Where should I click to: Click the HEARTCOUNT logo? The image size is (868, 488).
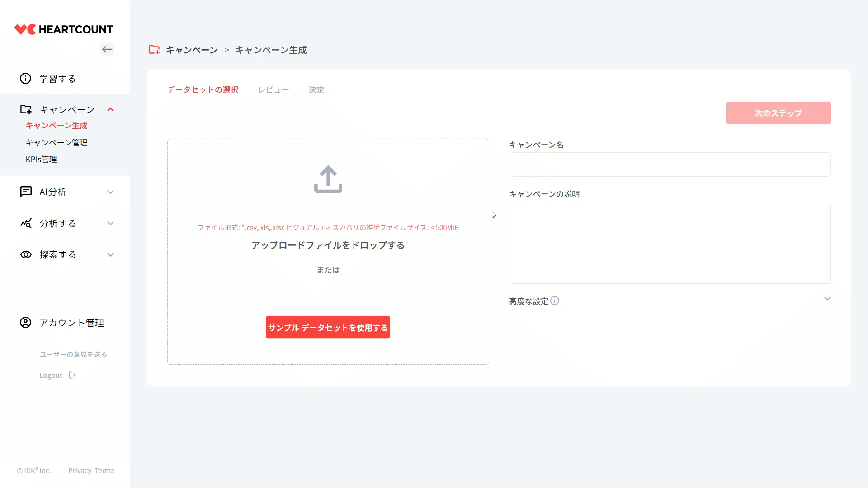[x=64, y=29]
